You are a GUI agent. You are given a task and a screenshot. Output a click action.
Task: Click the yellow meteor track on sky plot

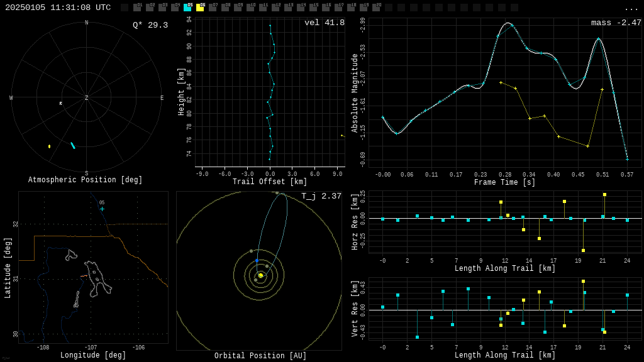[x=49, y=146]
